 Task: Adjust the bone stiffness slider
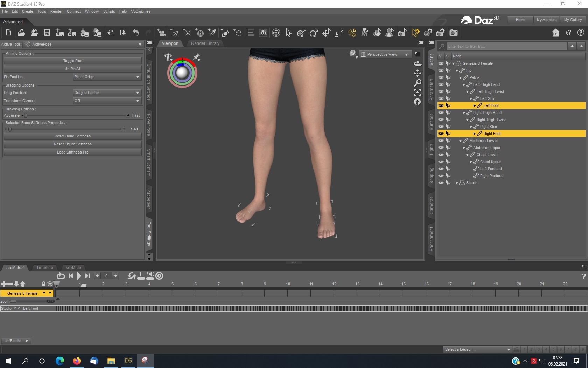(10, 129)
